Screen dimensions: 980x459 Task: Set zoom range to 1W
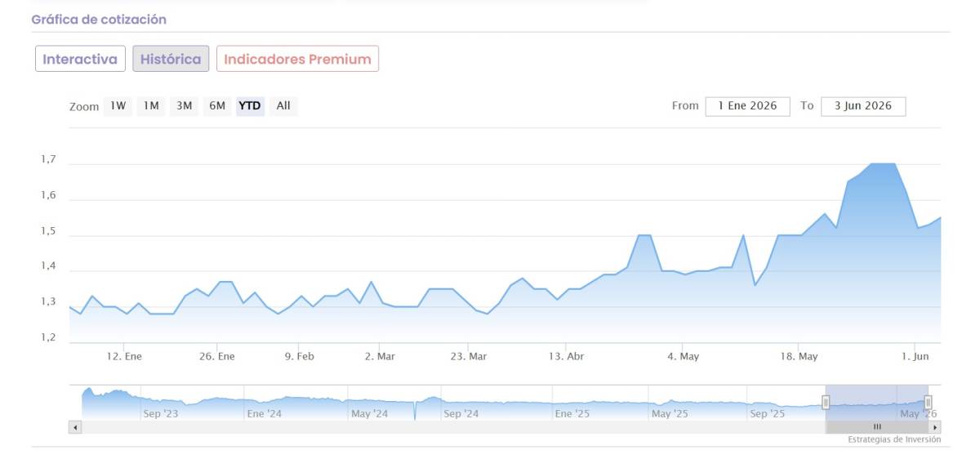coord(118,106)
